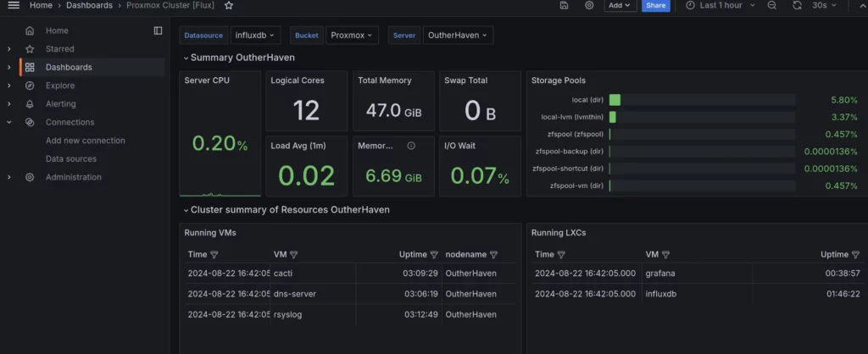868x354 pixels.
Task: Click the Server CPU panel title
Action: click(x=207, y=80)
